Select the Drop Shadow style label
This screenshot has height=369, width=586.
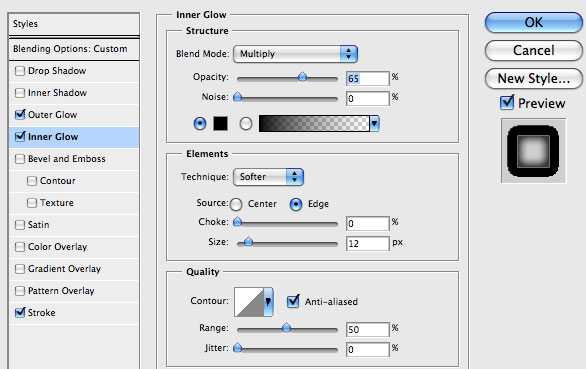(x=57, y=71)
